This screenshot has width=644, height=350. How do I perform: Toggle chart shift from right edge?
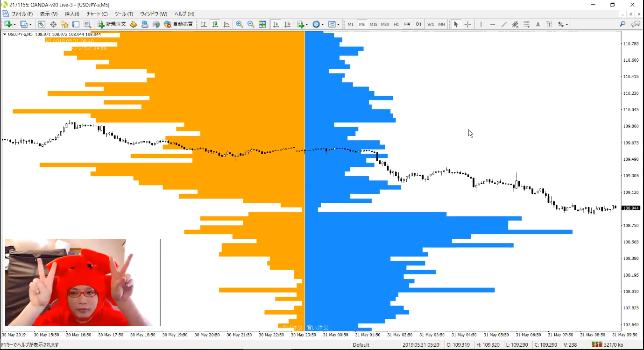pos(288,24)
